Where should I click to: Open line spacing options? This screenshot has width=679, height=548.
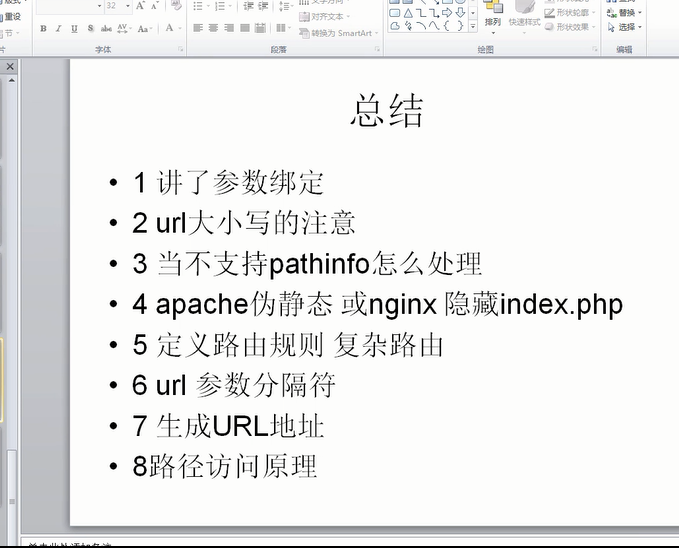(x=285, y=6)
